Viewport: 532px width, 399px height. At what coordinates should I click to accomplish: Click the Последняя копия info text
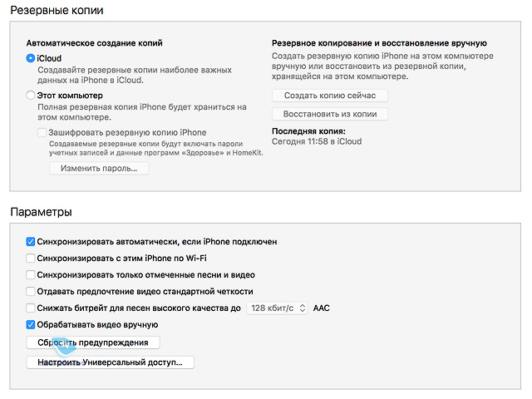coord(317,136)
